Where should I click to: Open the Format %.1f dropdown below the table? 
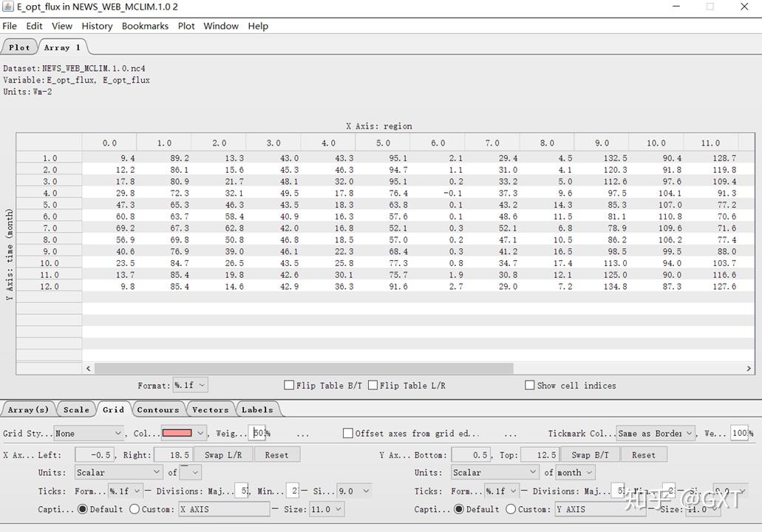[x=190, y=385]
